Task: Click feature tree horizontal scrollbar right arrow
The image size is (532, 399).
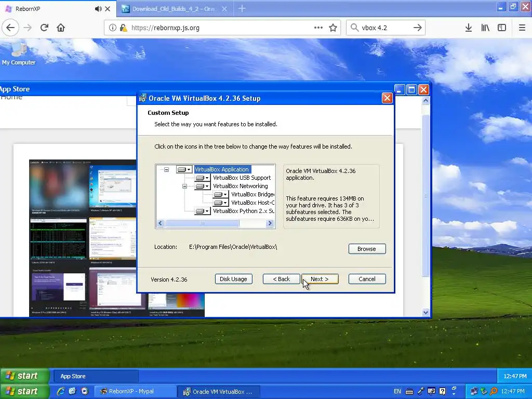Action: tap(270, 223)
